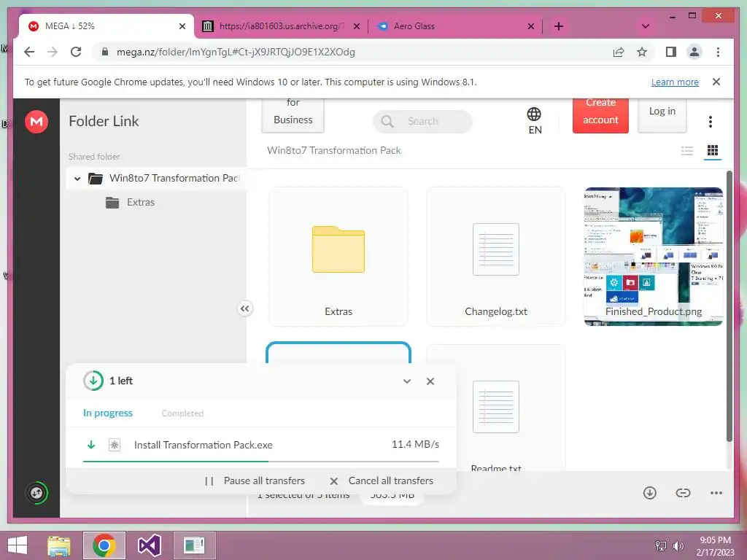Image resolution: width=747 pixels, height=560 pixels.
Task: Close the transfers panel
Action: point(430,381)
